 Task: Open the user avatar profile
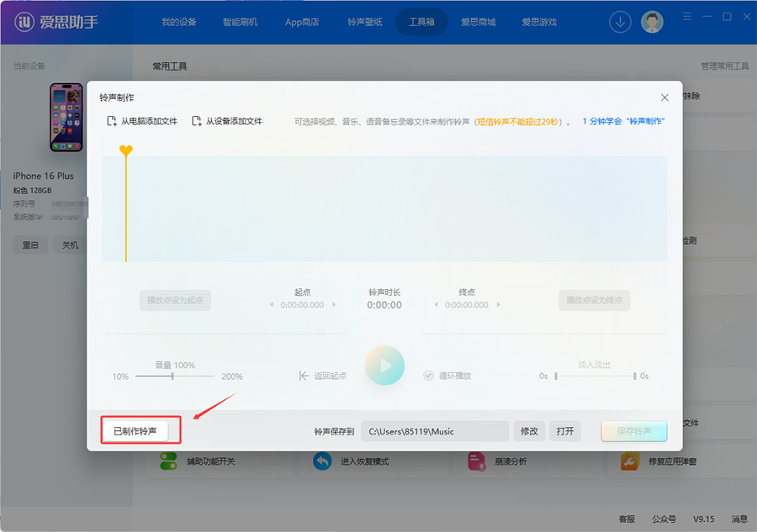click(652, 22)
